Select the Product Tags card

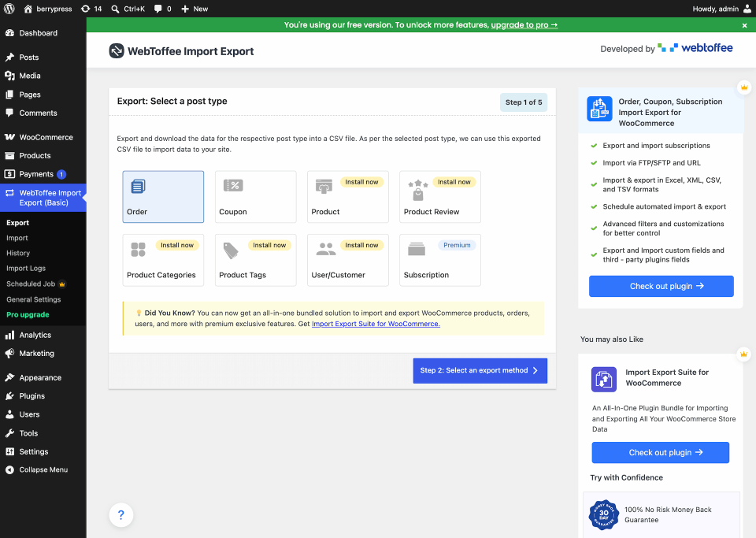coord(255,260)
